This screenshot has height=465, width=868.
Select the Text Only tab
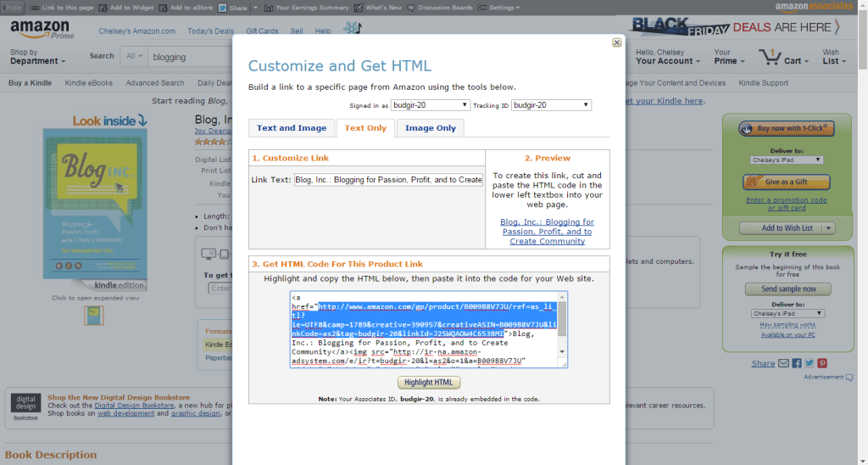pos(365,128)
